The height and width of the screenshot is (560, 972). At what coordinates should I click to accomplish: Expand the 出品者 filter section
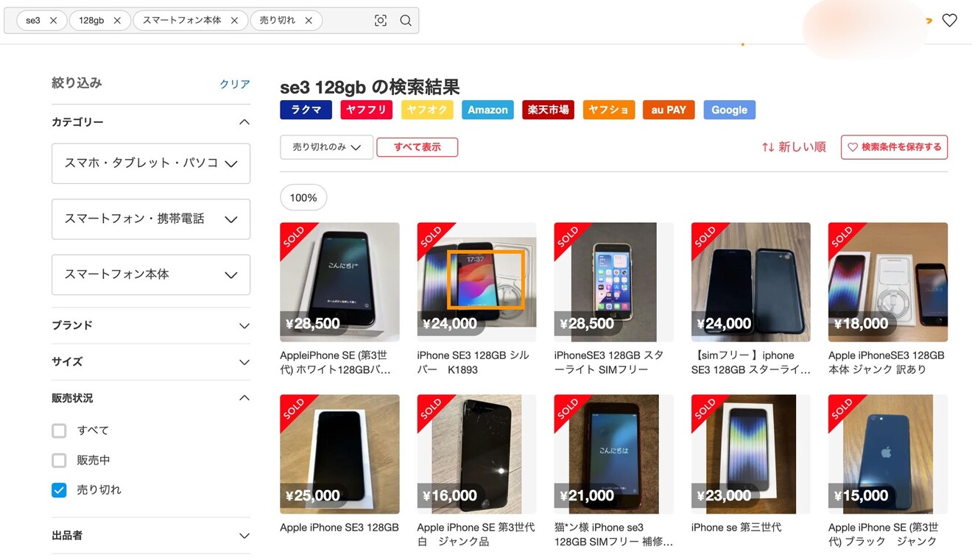151,536
